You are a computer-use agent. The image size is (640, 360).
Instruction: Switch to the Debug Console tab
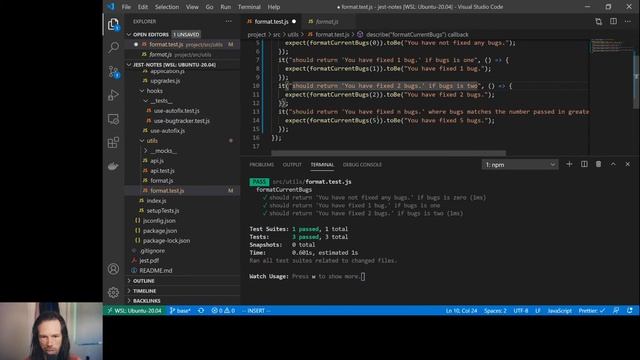(x=362, y=164)
